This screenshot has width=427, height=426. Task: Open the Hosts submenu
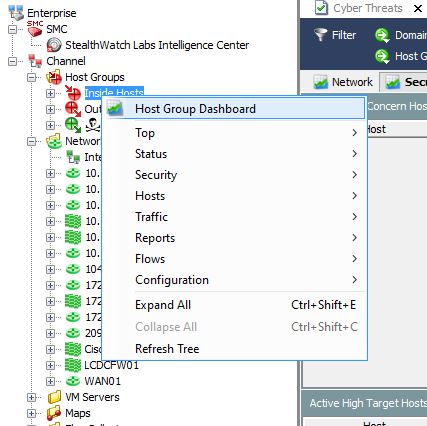coord(234,196)
